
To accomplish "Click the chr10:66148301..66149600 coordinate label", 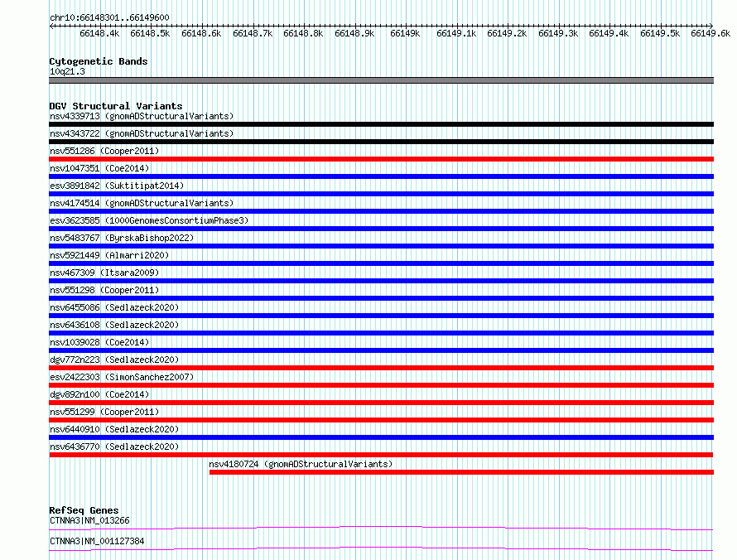I will click(x=109, y=17).
